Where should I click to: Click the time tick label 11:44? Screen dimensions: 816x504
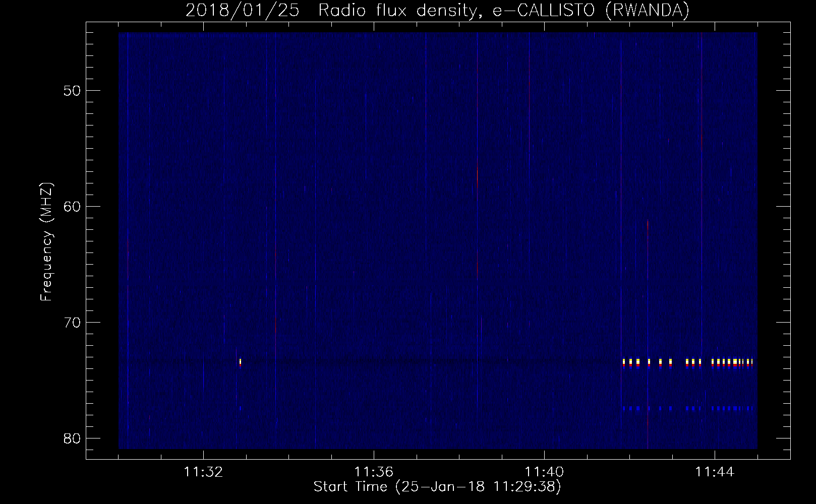pyautogui.click(x=715, y=472)
